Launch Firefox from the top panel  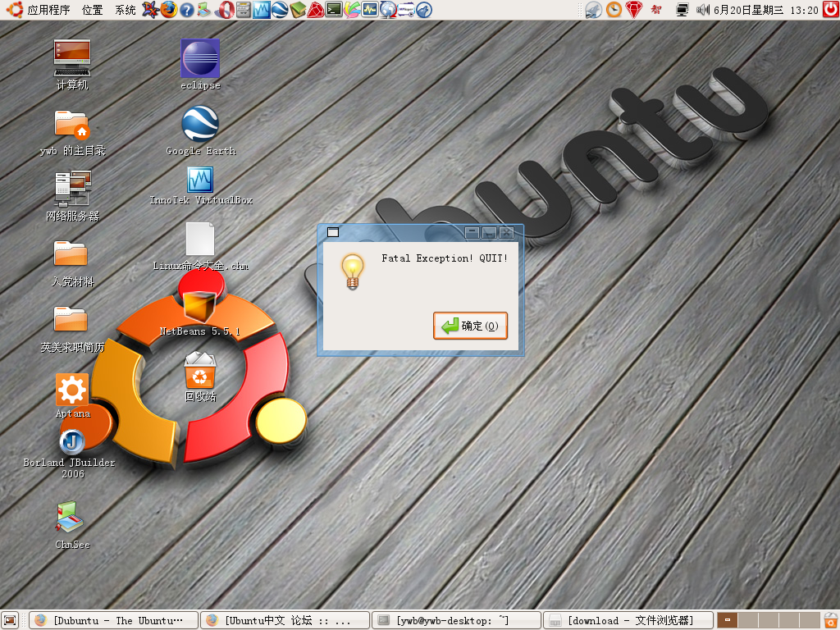(x=169, y=10)
